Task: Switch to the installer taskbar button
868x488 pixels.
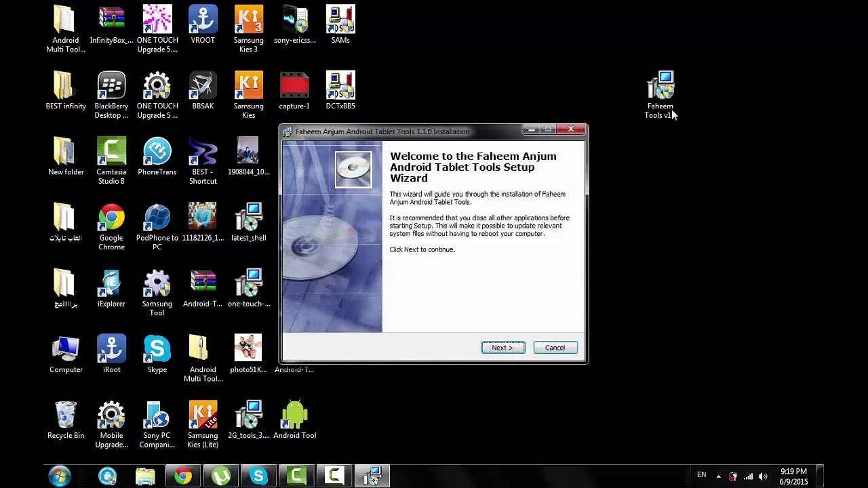Action: (x=372, y=476)
